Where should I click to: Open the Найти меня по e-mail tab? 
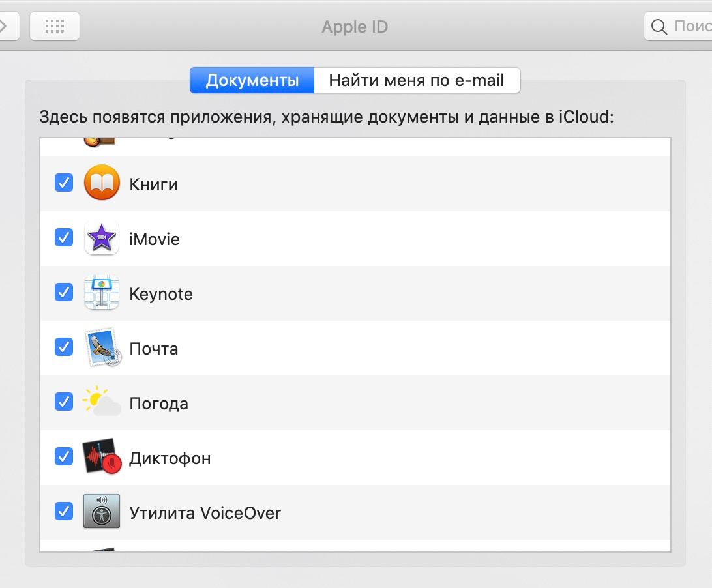[x=417, y=80]
